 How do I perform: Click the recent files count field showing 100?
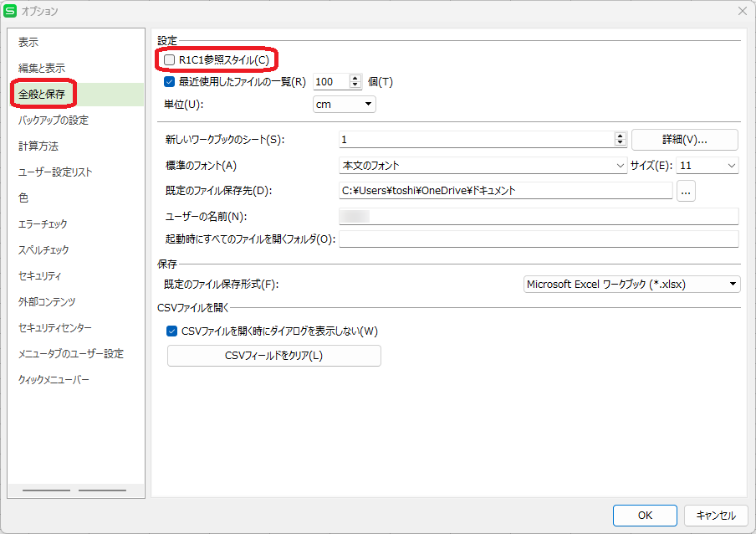click(331, 81)
